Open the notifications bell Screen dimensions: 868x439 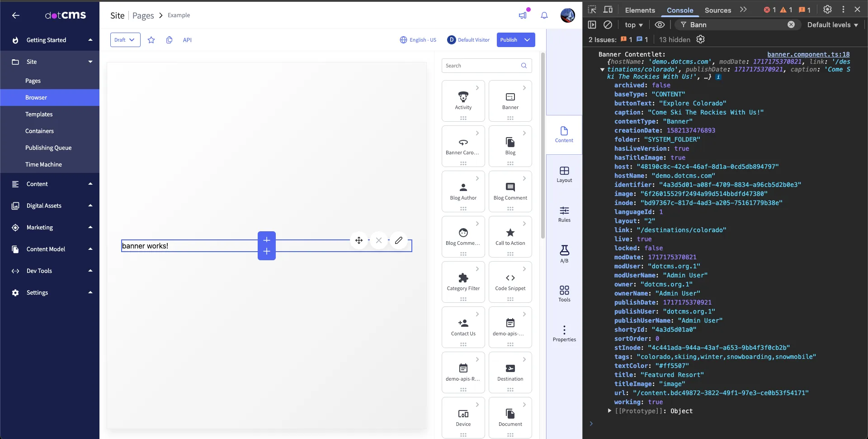pyautogui.click(x=544, y=15)
